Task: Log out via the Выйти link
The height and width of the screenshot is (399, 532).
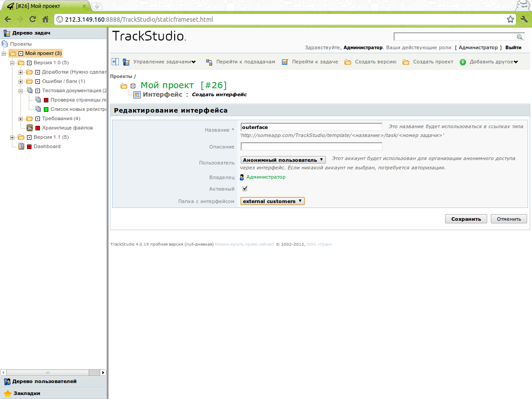Action: (513, 47)
